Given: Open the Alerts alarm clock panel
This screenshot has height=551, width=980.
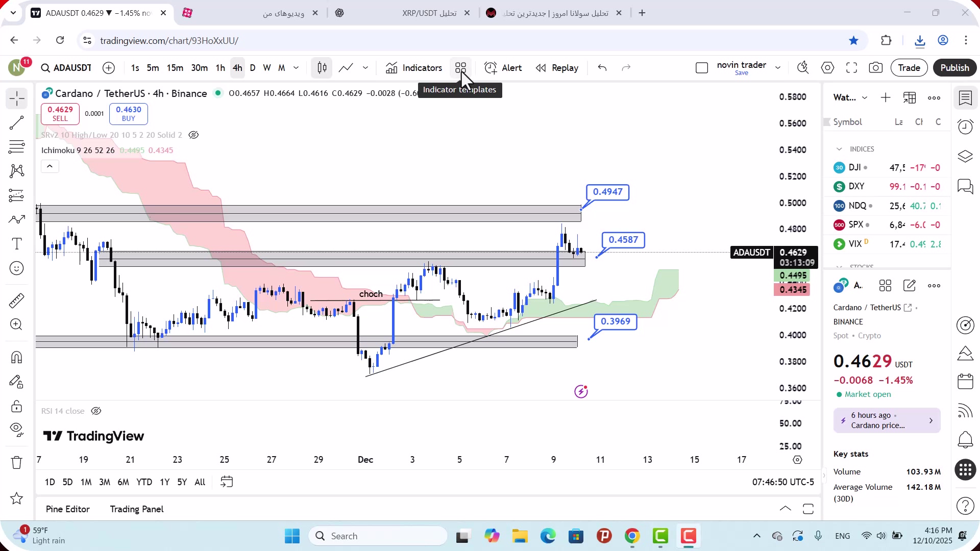Looking at the screenshot, I should pyautogui.click(x=966, y=127).
